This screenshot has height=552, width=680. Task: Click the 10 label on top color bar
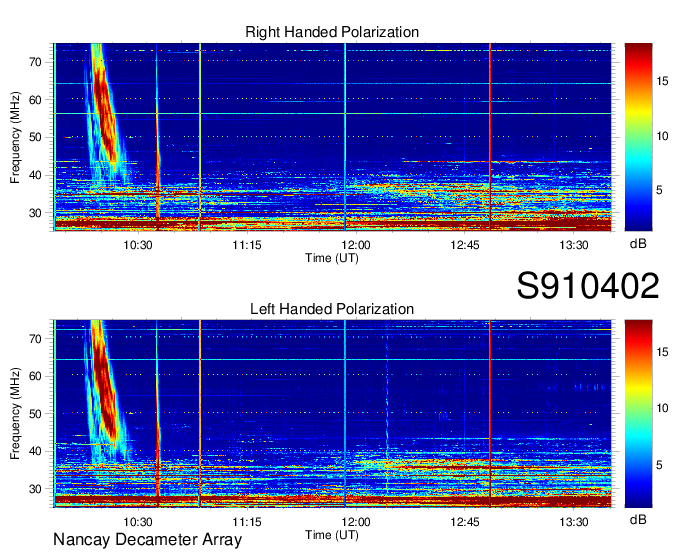point(662,136)
